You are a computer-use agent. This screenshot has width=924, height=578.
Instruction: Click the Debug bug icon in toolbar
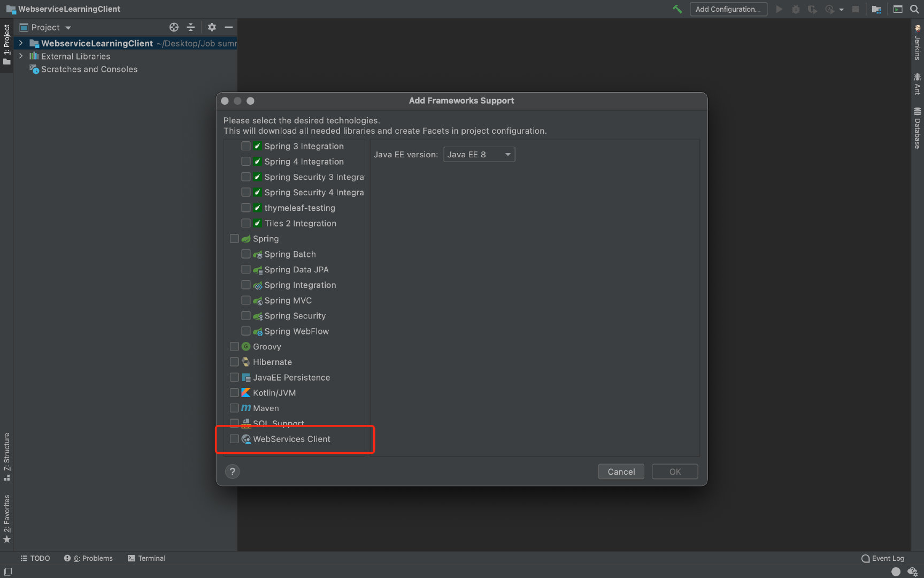[x=796, y=9]
